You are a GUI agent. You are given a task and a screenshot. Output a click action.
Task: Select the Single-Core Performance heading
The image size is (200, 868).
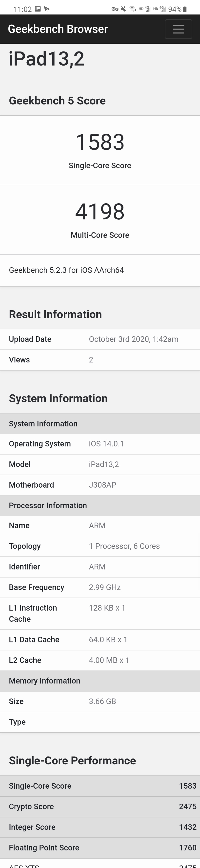[x=72, y=760]
